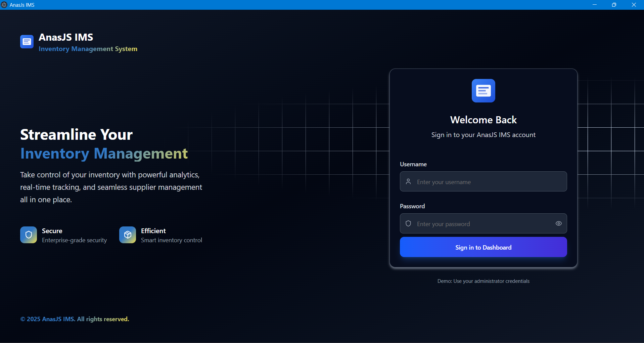Click the app icon in the title bar
The width and height of the screenshot is (644, 343).
click(x=4, y=5)
